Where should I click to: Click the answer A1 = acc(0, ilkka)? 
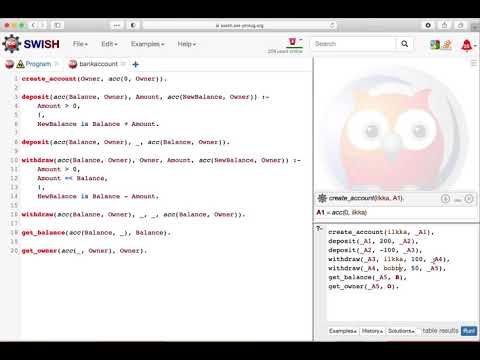(342, 212)
